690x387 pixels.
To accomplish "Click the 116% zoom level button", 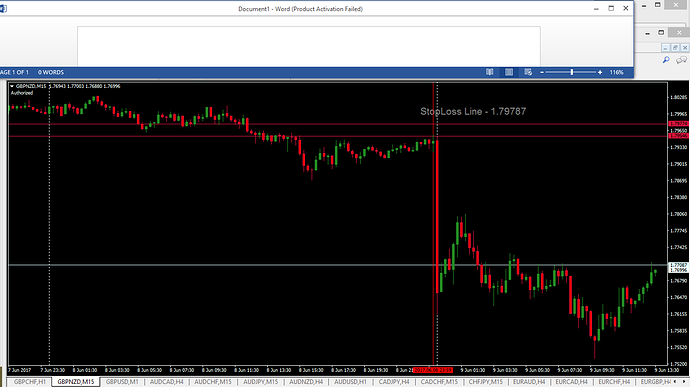I will pos(617,72).
